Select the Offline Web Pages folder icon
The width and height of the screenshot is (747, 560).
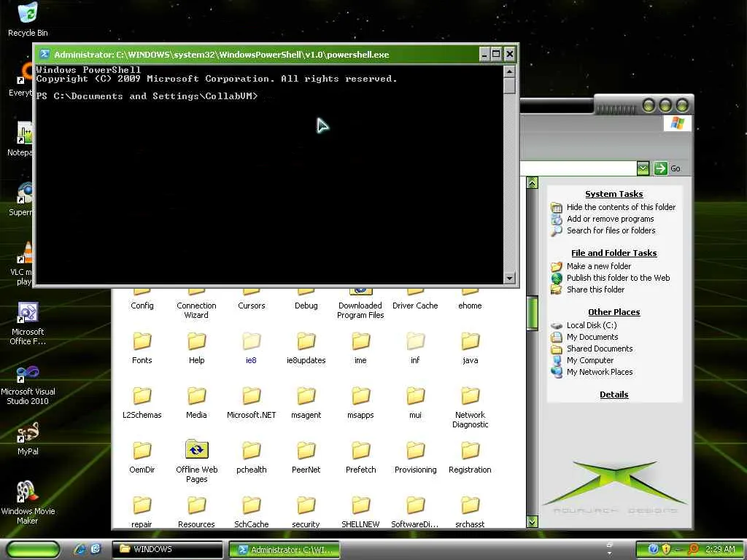pyautogui.click(x=196, y=449)
